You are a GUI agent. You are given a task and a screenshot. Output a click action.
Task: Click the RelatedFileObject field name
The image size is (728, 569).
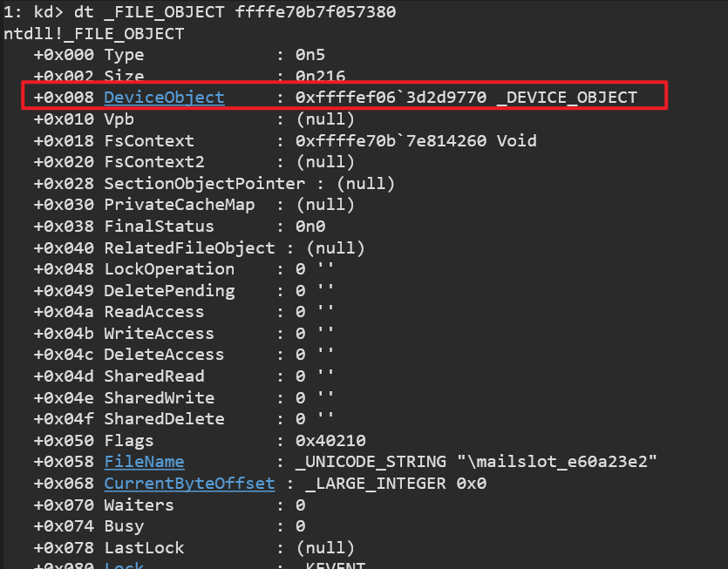pyautogui.click(x=189, y=247)
